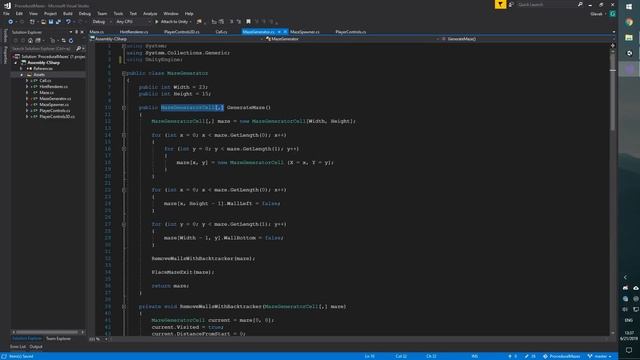
Task: Open the Output tab
Action: [x=36, y=347]
